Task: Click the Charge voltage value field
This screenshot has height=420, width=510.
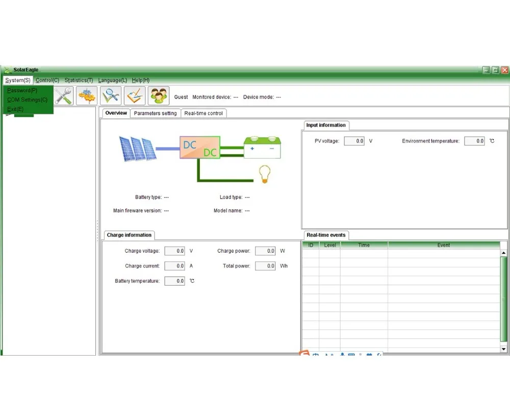Action: click(x=174, y=251)
